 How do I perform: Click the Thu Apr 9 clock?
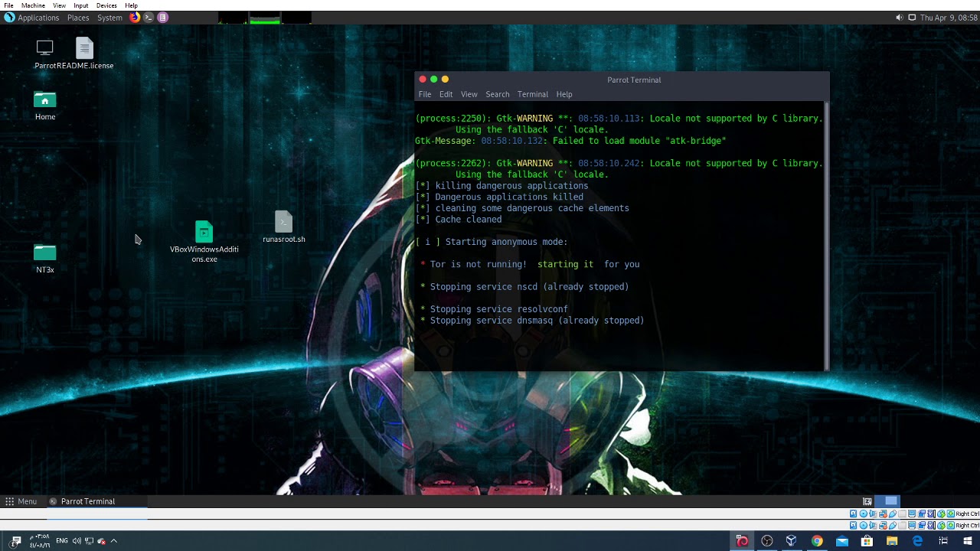[x=948, y=18]
